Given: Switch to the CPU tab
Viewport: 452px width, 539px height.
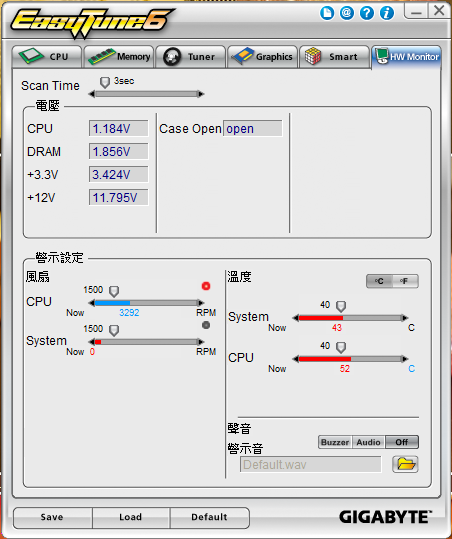Looking at the screenshot, I should point(47,57).
